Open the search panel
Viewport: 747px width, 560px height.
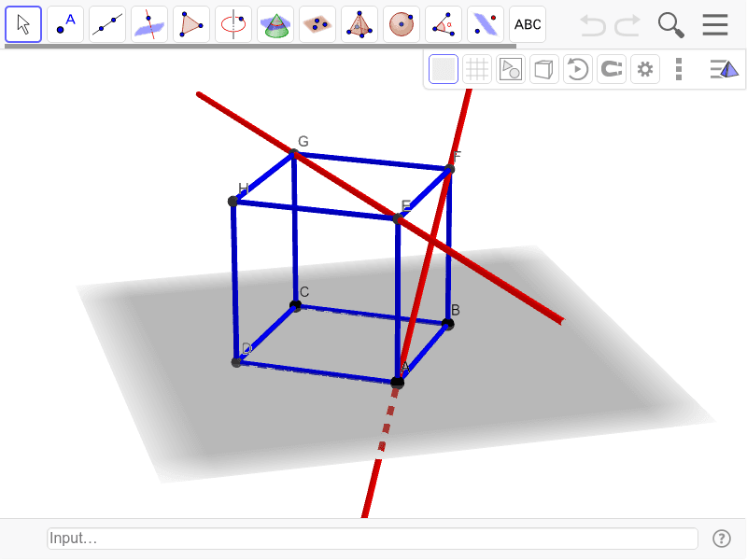[x=670, y=24]
